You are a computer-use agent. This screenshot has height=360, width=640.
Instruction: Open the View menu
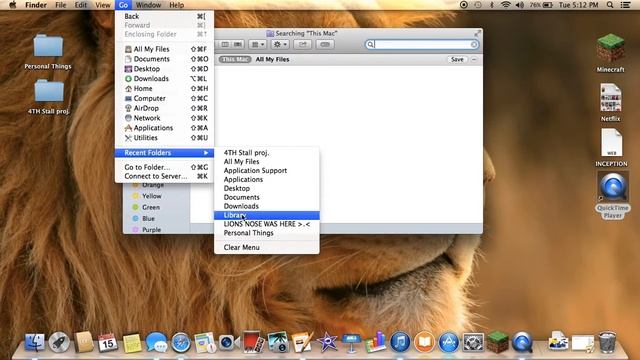[103, 5]
